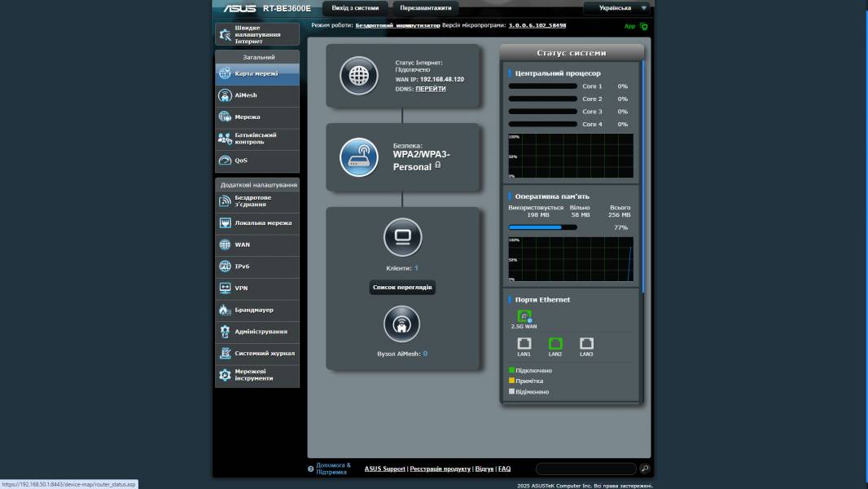The image size is (868, 489).
Task: Select the LAN3 port icon
Action: click(586, 343)
